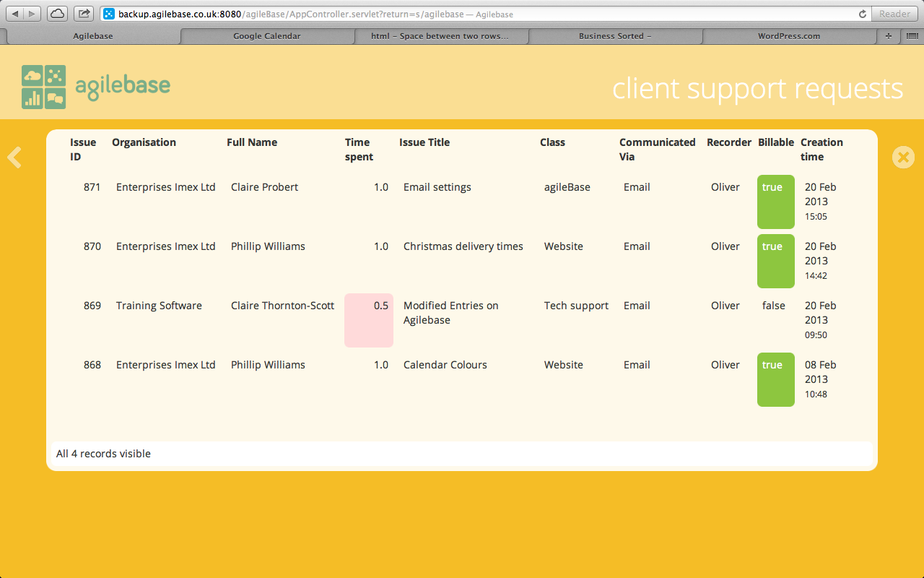Click the Issue ID column header
Screen dimensions: 924x578
coord(83,150)
